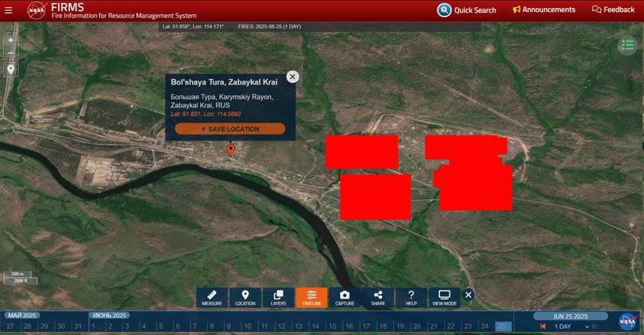Click the FIRES 2025-06-25 status text
Image resolution: width=644 pixels, height=335 pixels.
(x=270, y=26)
